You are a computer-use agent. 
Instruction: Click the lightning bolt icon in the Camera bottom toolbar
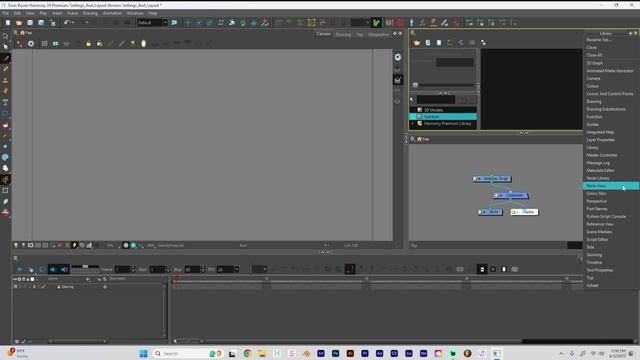click(74, 245)
